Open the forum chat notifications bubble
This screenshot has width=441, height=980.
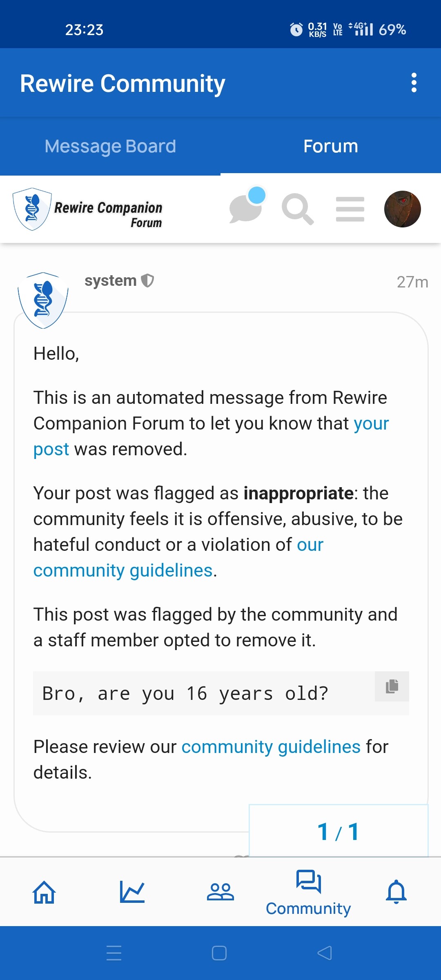click(247, 207)
